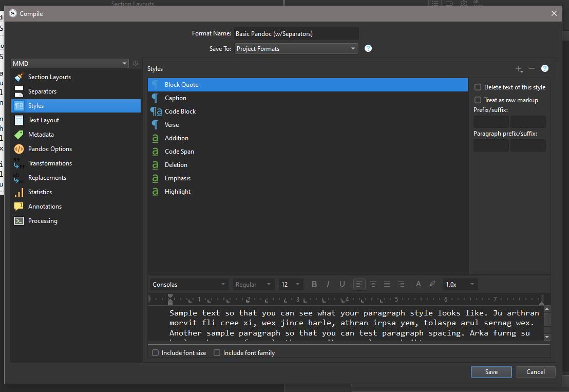Image resolution: width=569 pixels, height=392 pixels.
Task: Open Pandoc Options in the sidebar
Action: pyautogui.click(x=50, y=149)
